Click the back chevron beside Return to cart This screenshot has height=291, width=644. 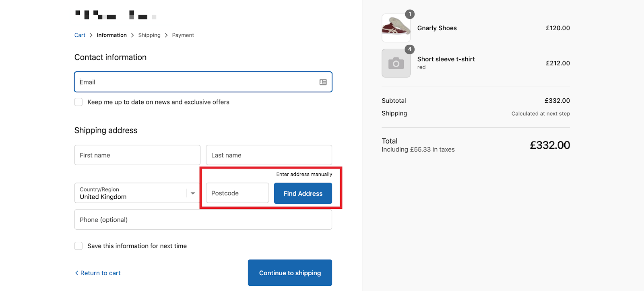tap(76, 273)
